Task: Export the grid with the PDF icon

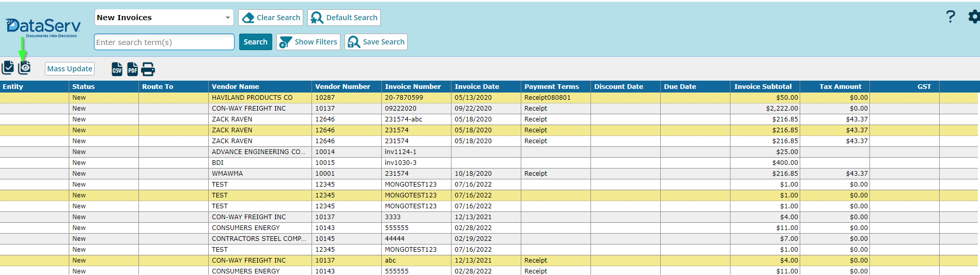Action: [133, 69]
